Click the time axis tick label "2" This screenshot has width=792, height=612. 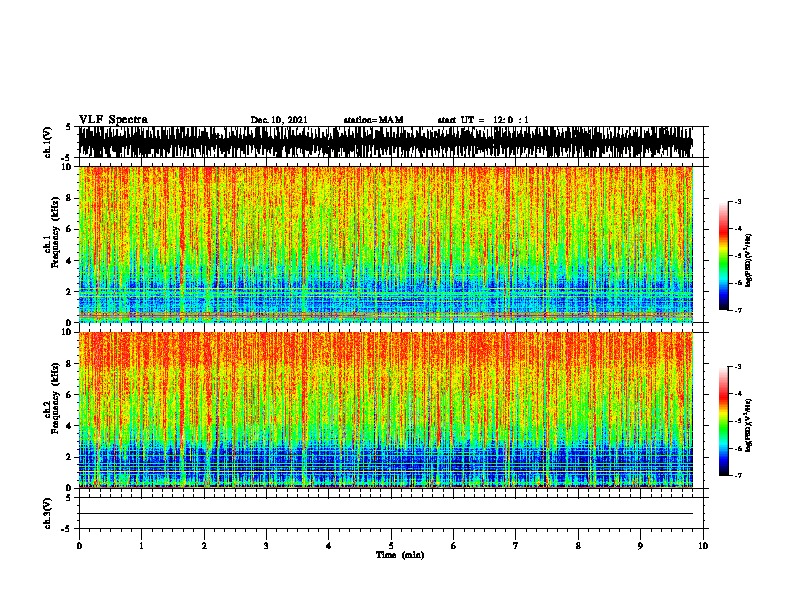[x=204, y=546]
